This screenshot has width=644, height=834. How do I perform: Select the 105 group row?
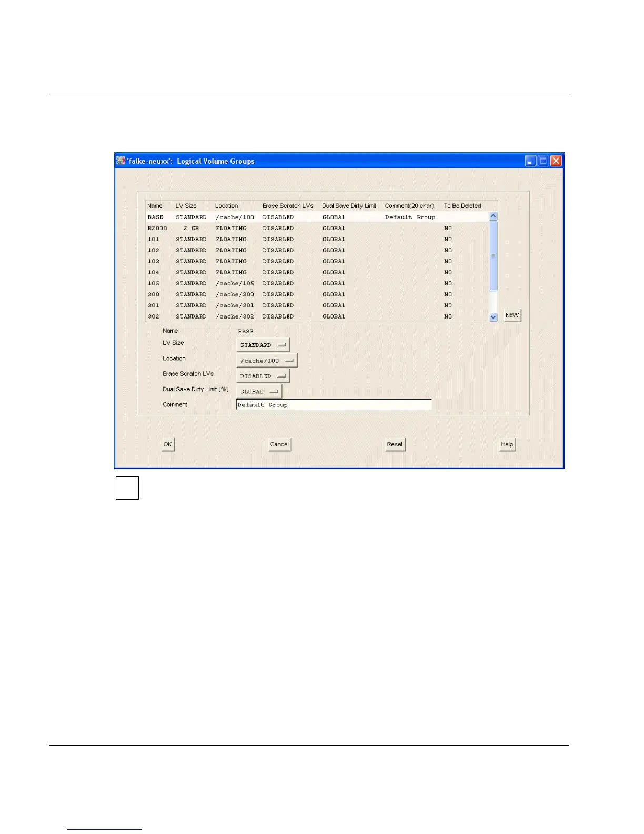[317, 283]
